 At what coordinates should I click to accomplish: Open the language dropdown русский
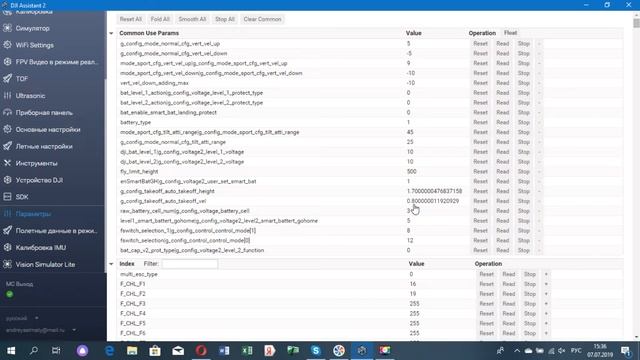click(x=22, y=318)
